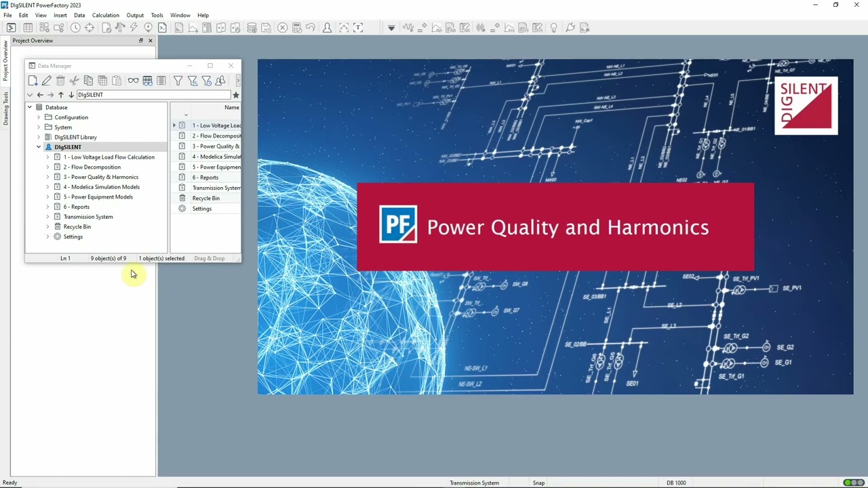Click the user profile icon in main toolbar
The width and height of the screenshot is (868, 488).
(328, 28)
